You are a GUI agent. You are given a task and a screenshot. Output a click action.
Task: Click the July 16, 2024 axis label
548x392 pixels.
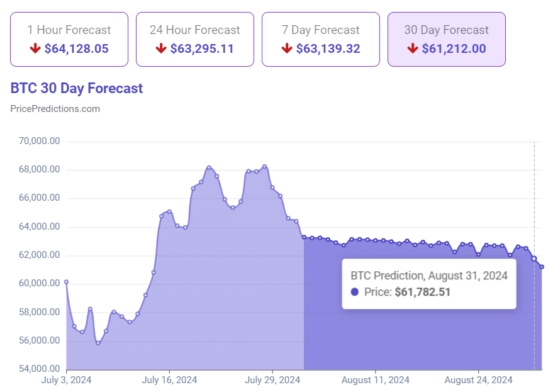tap(169, 380)
